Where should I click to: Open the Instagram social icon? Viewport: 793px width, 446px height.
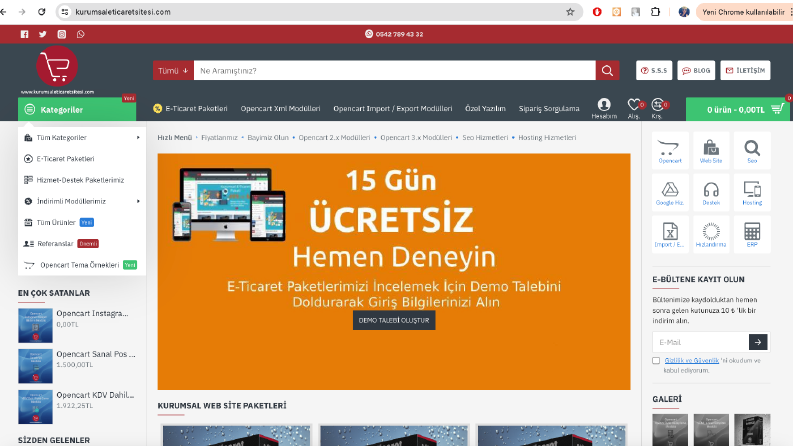point(62,34)
